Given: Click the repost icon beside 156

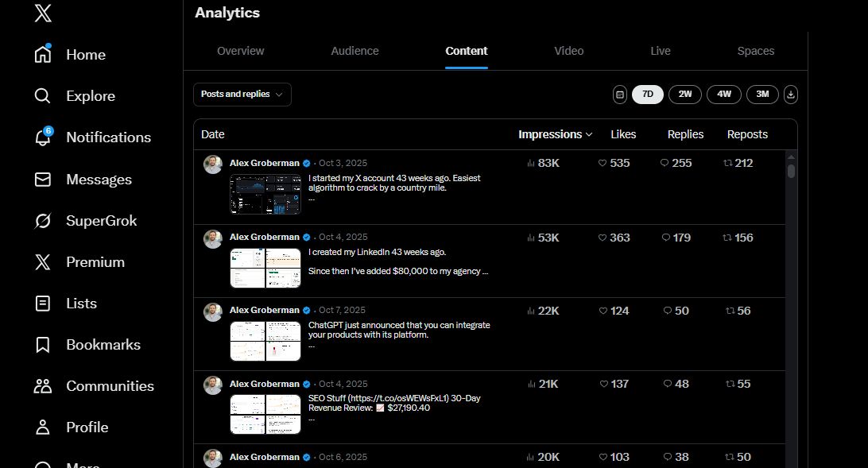Looking at the screenshot, I should (x=727, y=238).
